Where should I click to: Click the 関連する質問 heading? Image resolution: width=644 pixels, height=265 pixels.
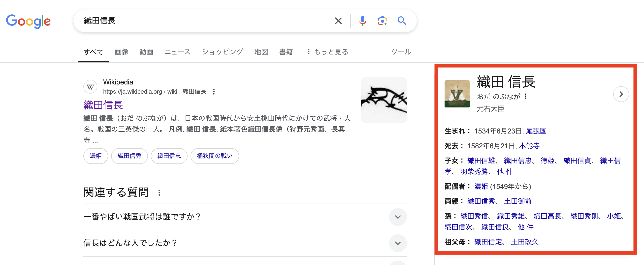click(x=116, y=192)
